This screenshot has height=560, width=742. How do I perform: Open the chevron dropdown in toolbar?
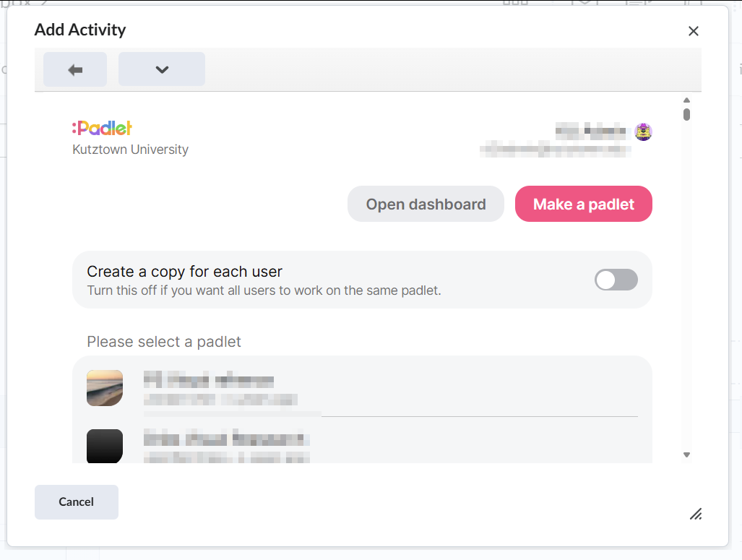click(x=161, y=69)
